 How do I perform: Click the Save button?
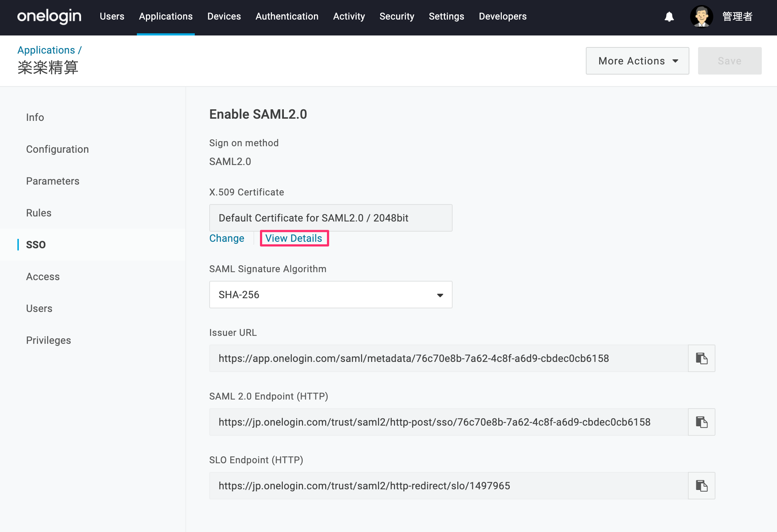tap(730, 61)
